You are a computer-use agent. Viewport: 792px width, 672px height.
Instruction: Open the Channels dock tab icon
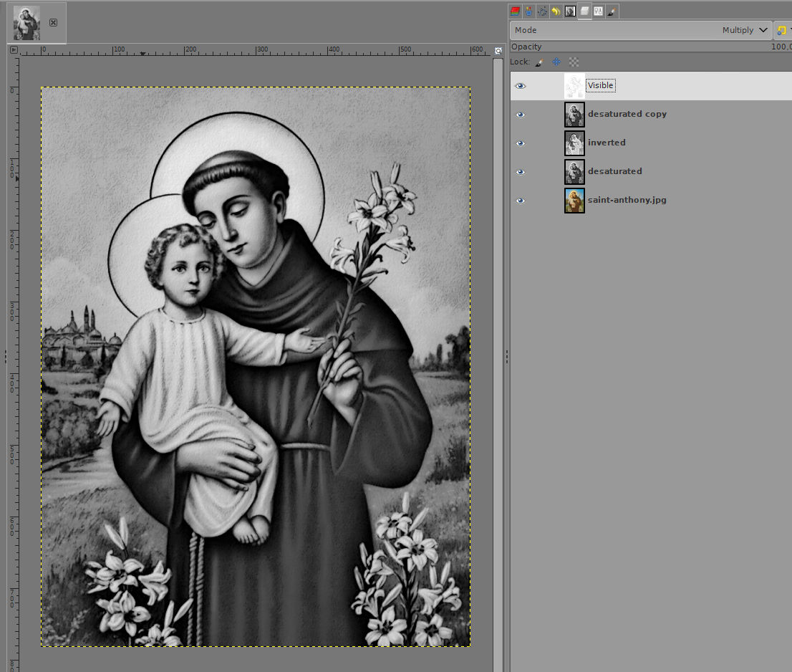(x=515, y=11)
